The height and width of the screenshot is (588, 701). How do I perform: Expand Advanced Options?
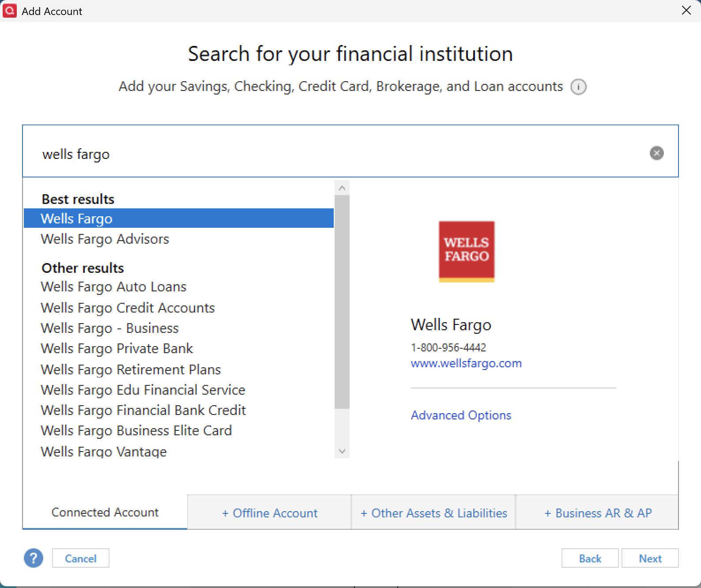[x=461, y=415]
